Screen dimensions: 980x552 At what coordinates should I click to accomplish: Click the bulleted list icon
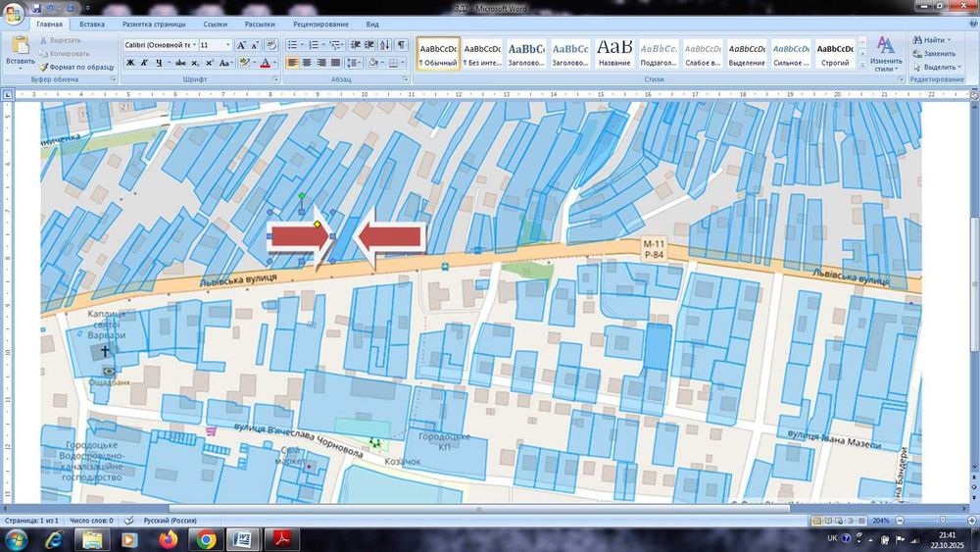pos(292,45)
